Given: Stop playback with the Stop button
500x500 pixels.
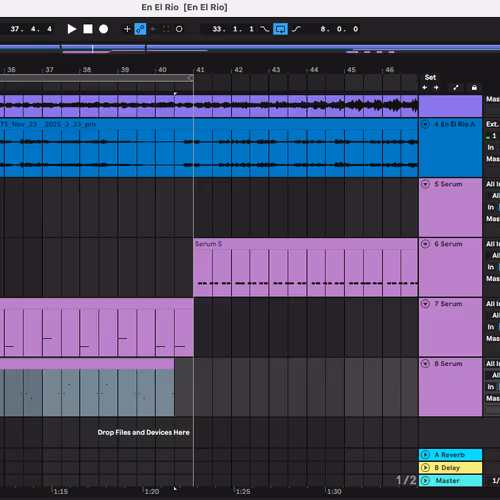Looking at the screenshot, I should 88,29.
